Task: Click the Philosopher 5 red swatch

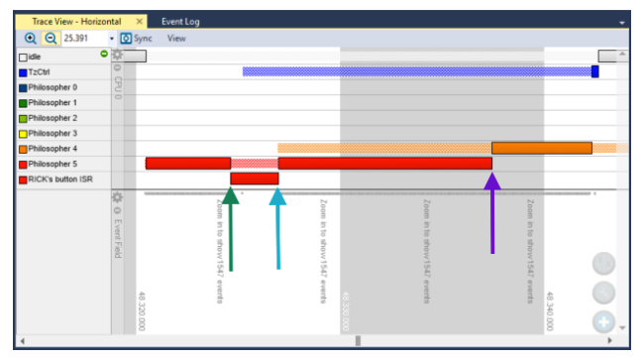Action: [x=23, y=165]
